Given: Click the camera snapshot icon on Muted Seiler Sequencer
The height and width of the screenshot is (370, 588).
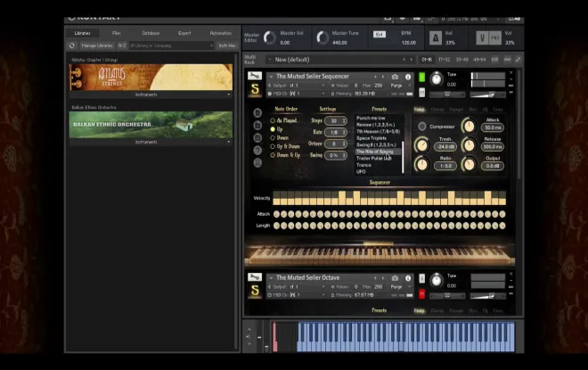Looking at the screenshot, I should click(395, 77).
